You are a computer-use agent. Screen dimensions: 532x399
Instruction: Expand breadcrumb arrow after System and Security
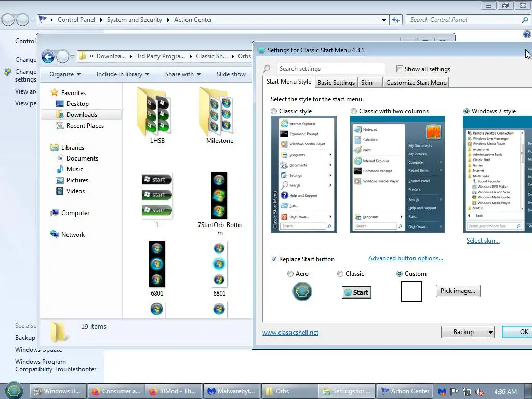tap(168, 20)
